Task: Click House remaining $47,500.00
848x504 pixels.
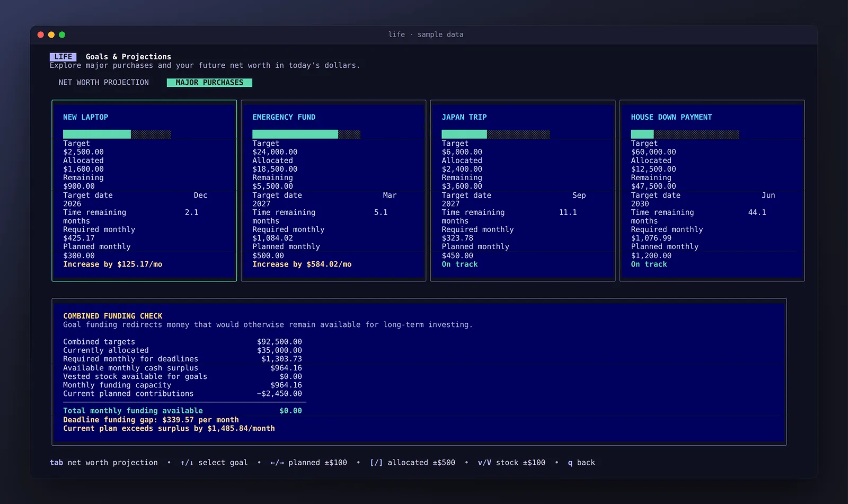Action: (653, 187)
